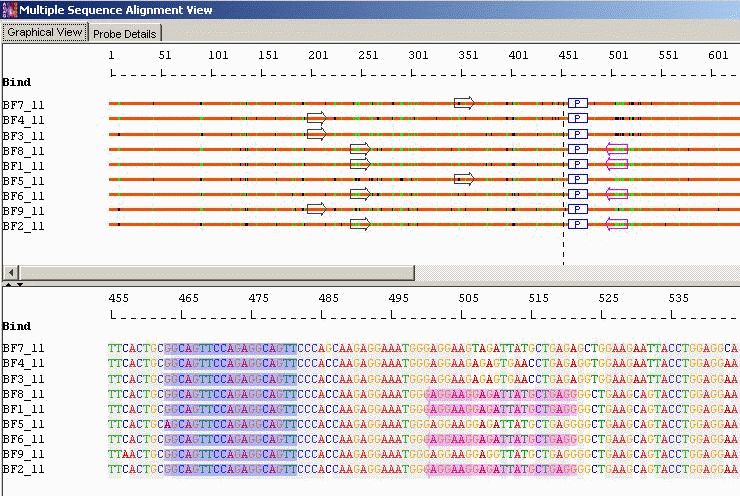Screen dimensions: 740x496
Task: Click the BF7_11 sequence's blue highlighted primer region
Action: pyautogui.click(x=231, y=348)
